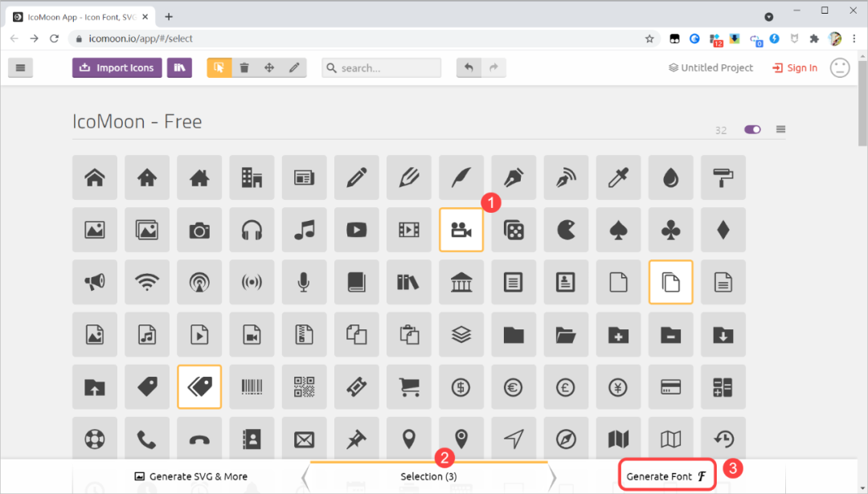
Task: Select the camera icon
Action: point(199,230)
